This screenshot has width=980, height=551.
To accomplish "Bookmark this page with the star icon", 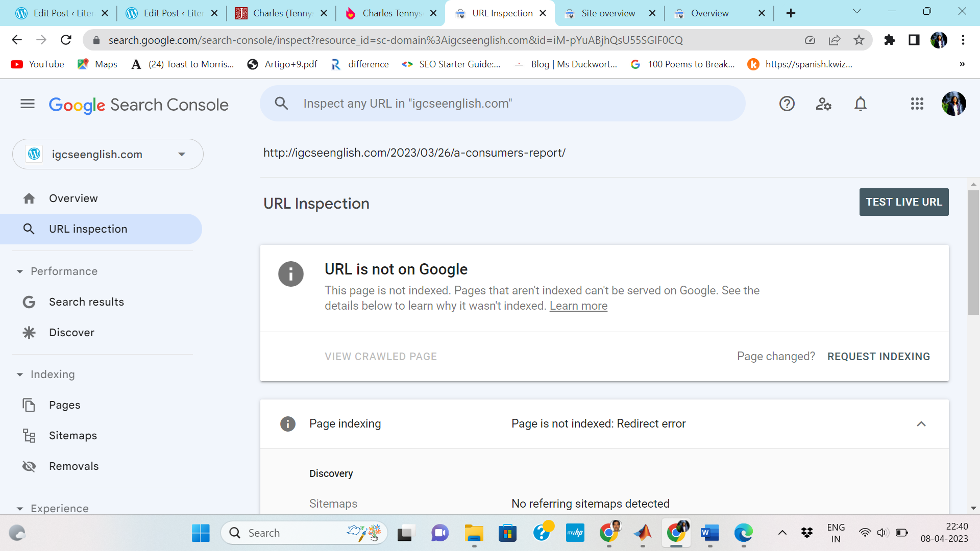I will click(859, 40).
